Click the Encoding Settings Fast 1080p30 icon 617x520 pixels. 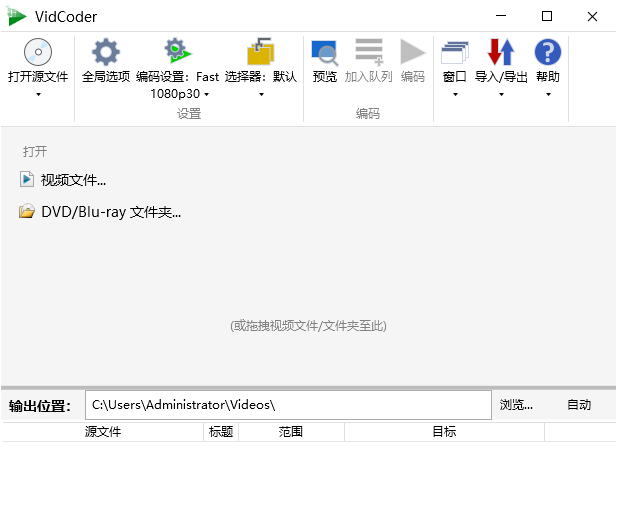click(177, 52)
